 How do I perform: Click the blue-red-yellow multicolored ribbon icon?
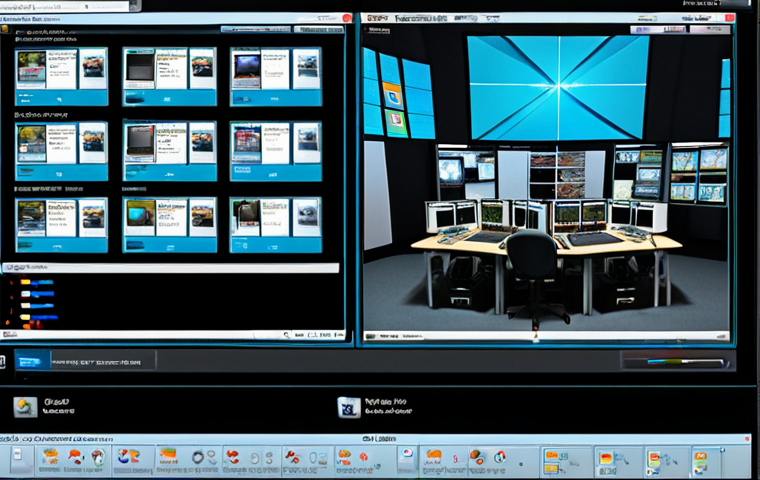pyautogui.click(x=129, y=456)
